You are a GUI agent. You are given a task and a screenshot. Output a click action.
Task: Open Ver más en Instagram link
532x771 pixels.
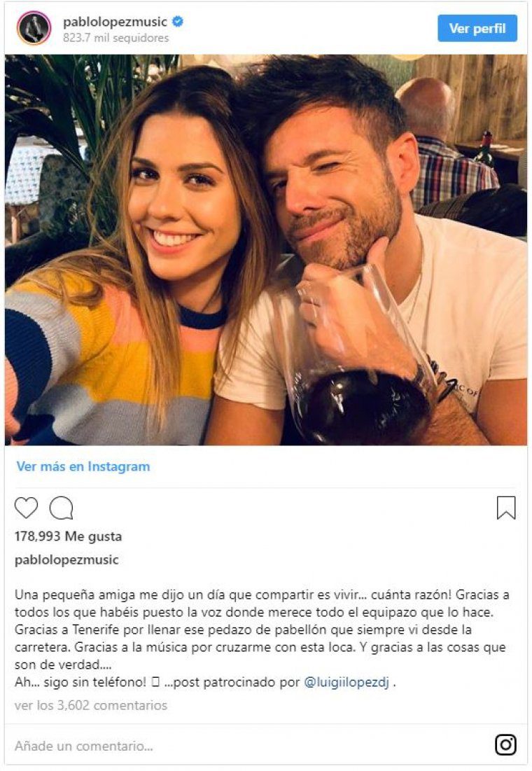click(83, 466)
